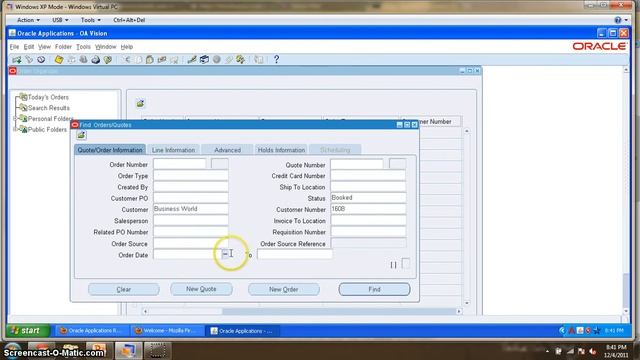Viewport: 640px width, 360px height.
Task: Click the Order Type field
Action: (191, 176)
